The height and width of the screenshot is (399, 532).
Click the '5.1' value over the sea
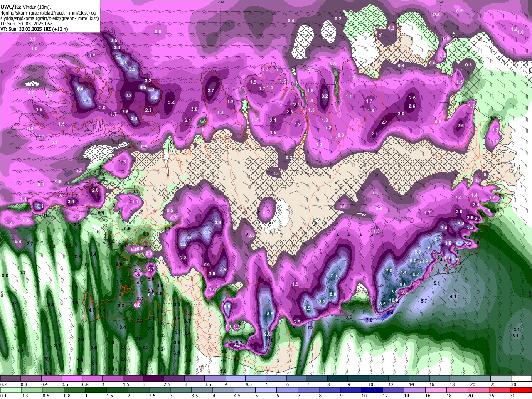coord(437,283)
